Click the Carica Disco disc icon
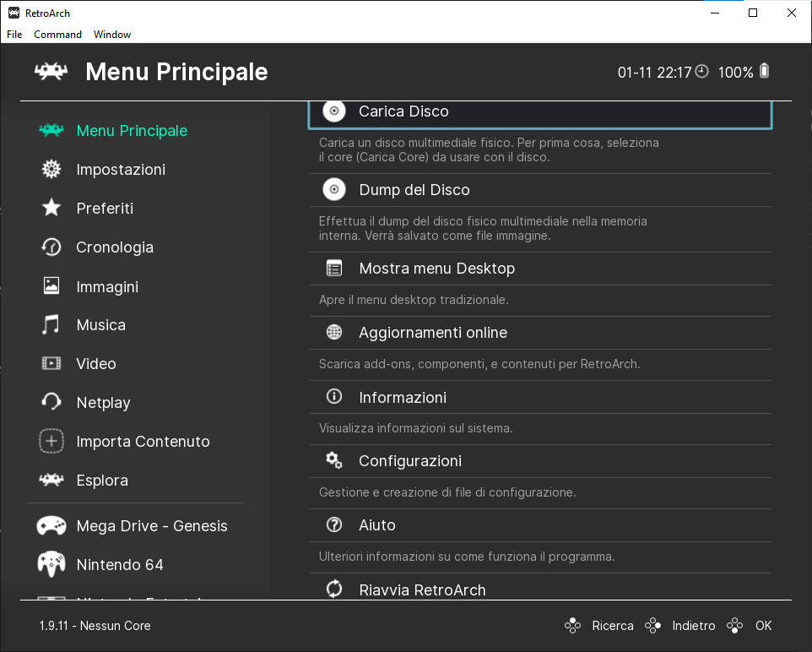Image resolution: width=812 pixels, height=652 pixels. coord(334,111)
